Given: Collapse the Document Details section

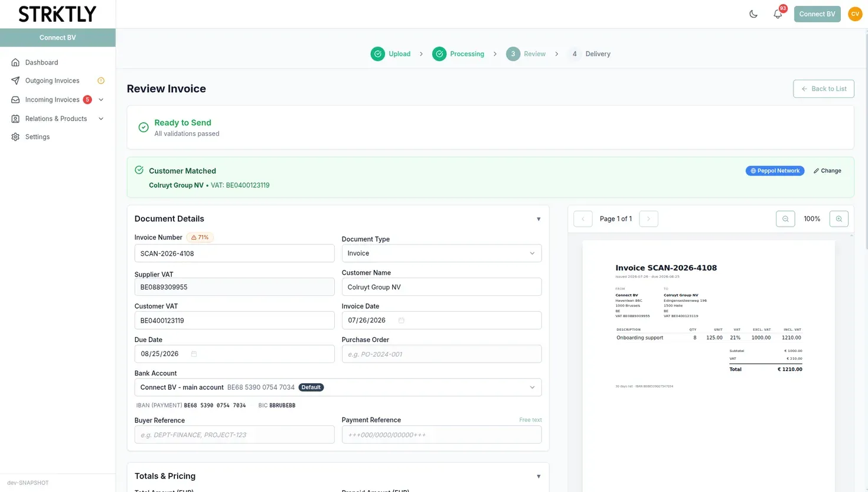Looking at the screenshot, I should pos(539,219).
